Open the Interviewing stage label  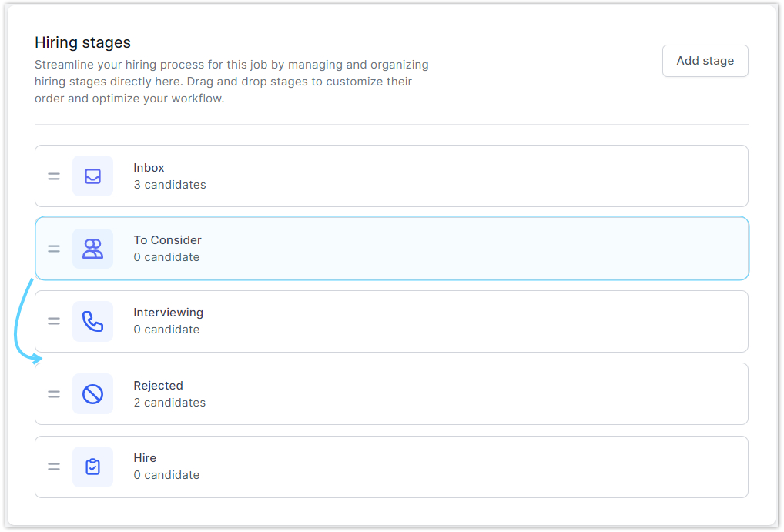168,313
